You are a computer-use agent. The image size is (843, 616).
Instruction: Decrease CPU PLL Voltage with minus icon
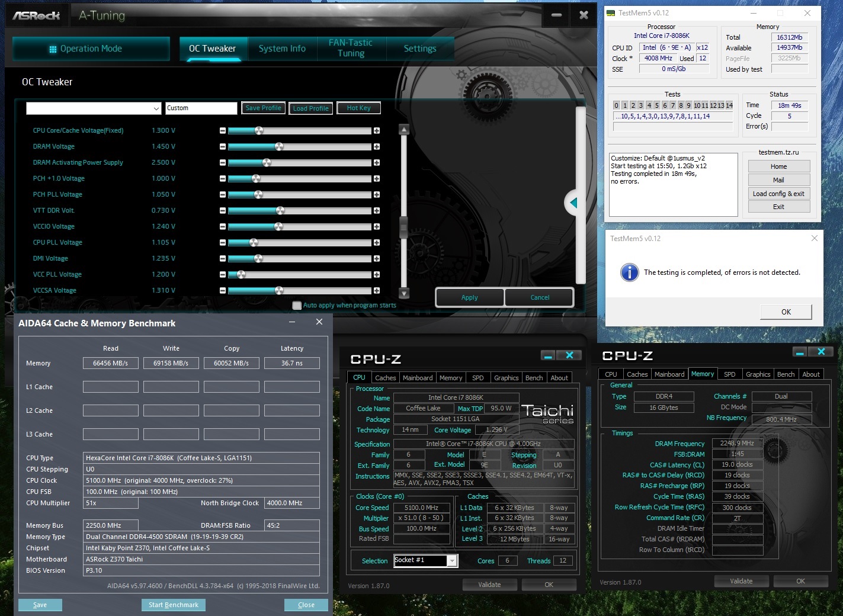[x=223, y=242]
